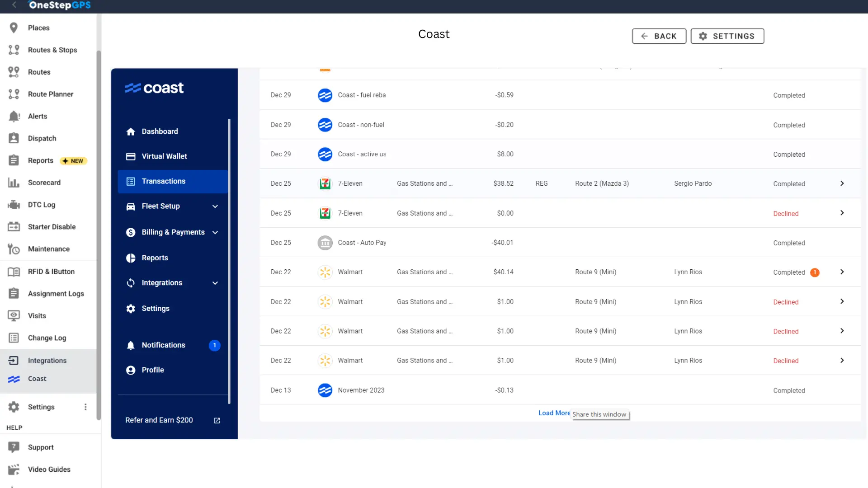Click the OneStepGPS sidebar scrollbar
868x488 pixels.
tap(99, 235)
